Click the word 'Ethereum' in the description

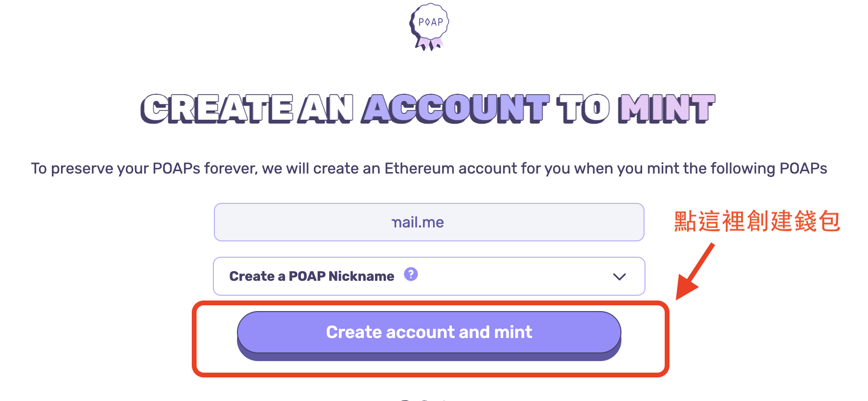(419, 169)
